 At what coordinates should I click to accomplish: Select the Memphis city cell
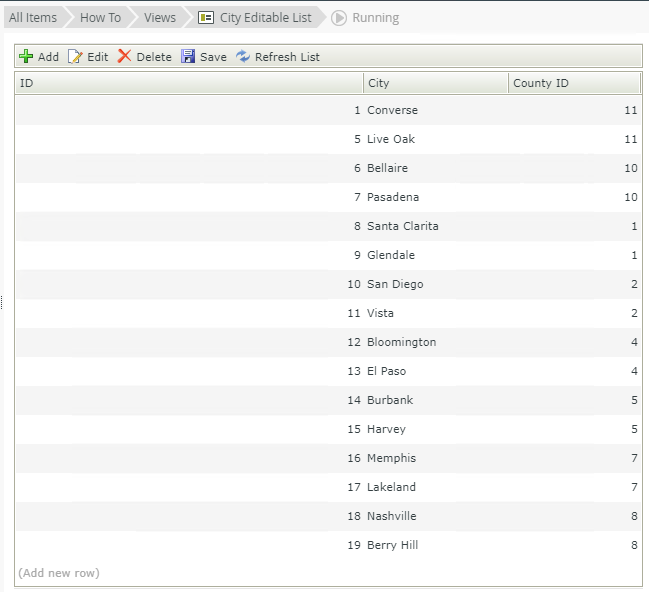tap(392, 458)
